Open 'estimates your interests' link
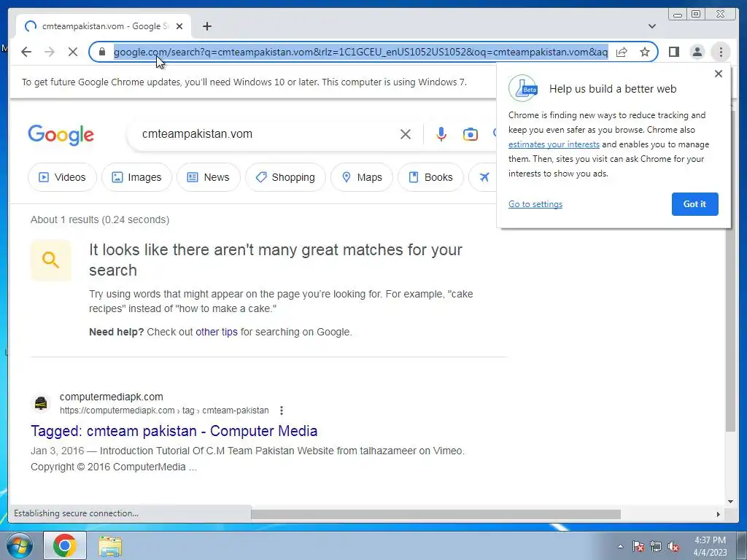The image size is (747, 560). (x=554, y=144)
